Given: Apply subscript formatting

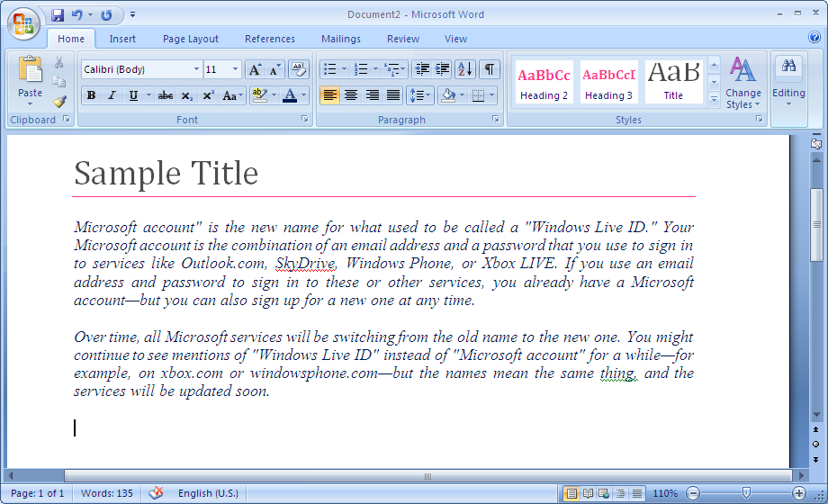Looking at the screenshot, I should 186,95.
